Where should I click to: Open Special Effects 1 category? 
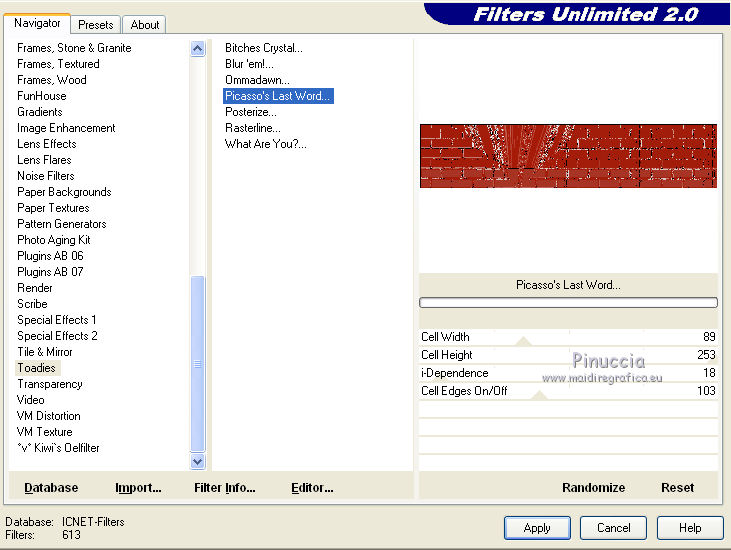click(56, 320)
